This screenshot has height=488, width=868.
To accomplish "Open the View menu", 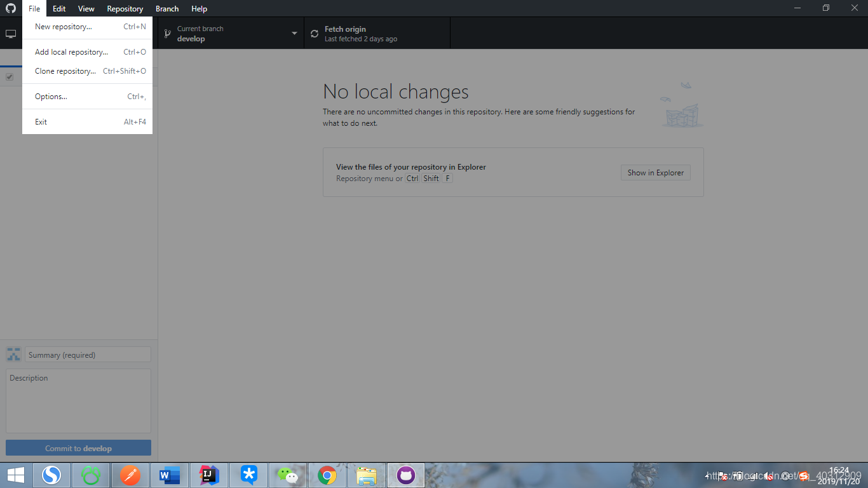I will (x=86, y=8).
